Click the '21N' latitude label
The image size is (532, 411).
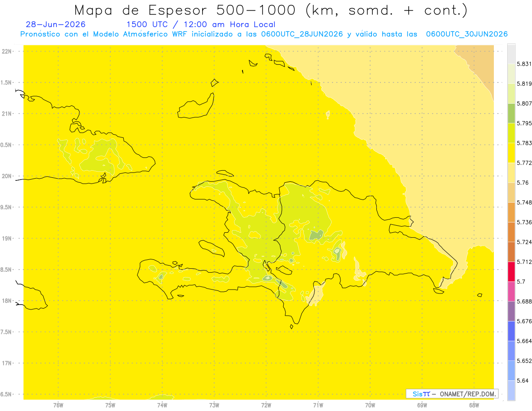(7, 114)
